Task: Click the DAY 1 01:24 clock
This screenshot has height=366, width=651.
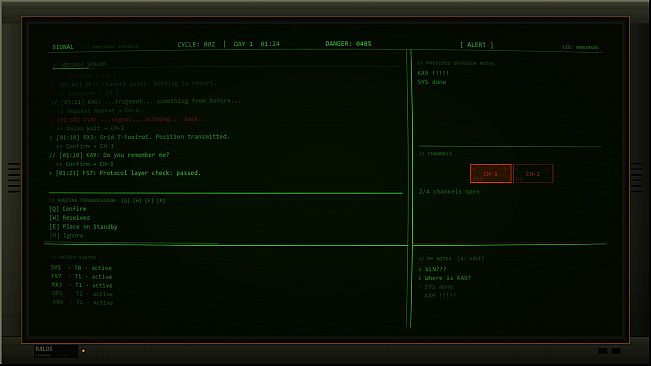Action: pyautogui.click(x=257, y=44)
